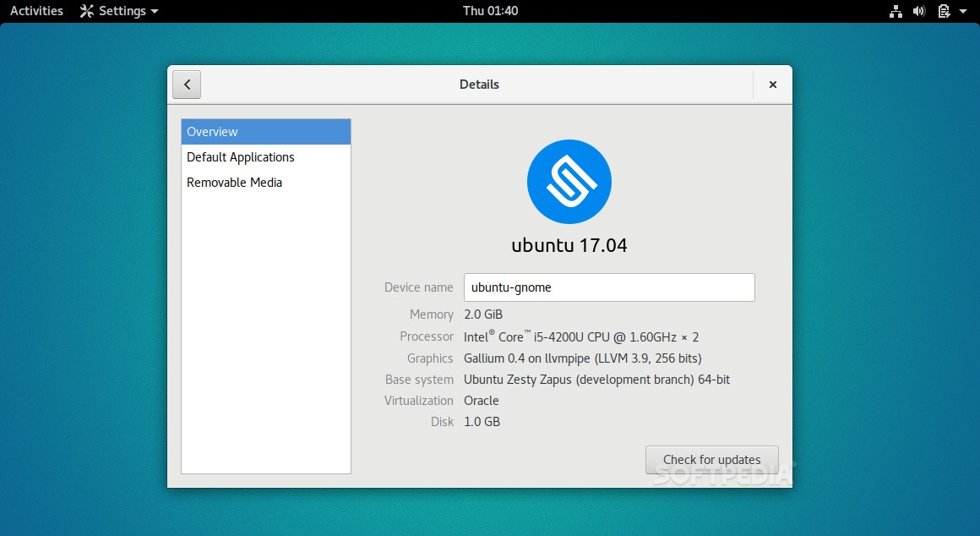Expand the system menu arrow

tap(963, 11)
